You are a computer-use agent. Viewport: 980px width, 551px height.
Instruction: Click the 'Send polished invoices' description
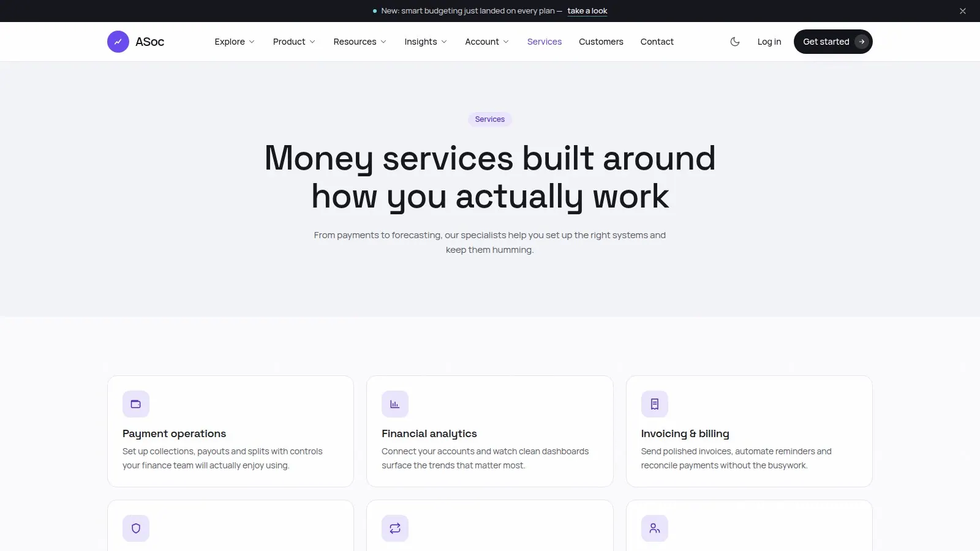[736, 459]
